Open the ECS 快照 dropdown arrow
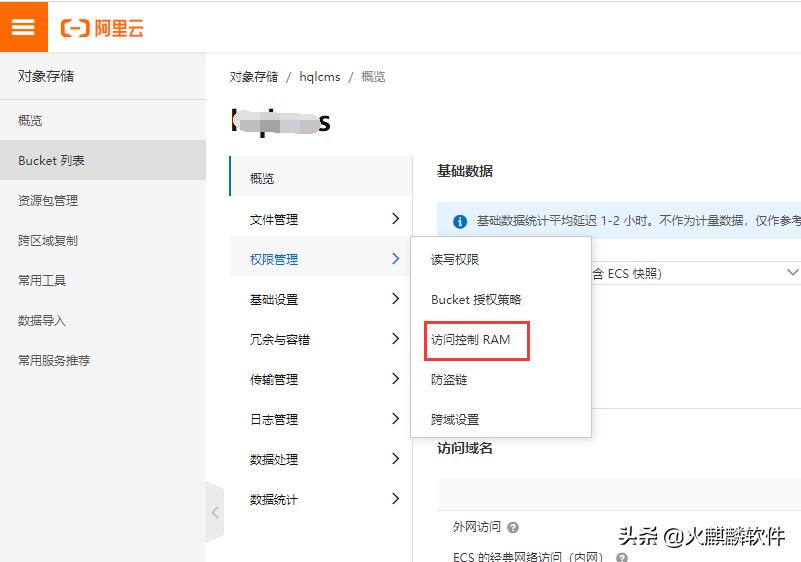Viewport: 801px width, 562px height. [792, 273]
